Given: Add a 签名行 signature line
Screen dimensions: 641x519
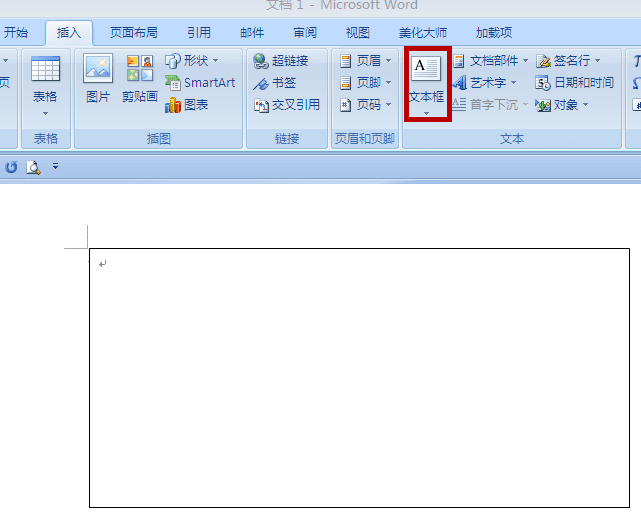Looking at the screenshot, I should 568,61.
